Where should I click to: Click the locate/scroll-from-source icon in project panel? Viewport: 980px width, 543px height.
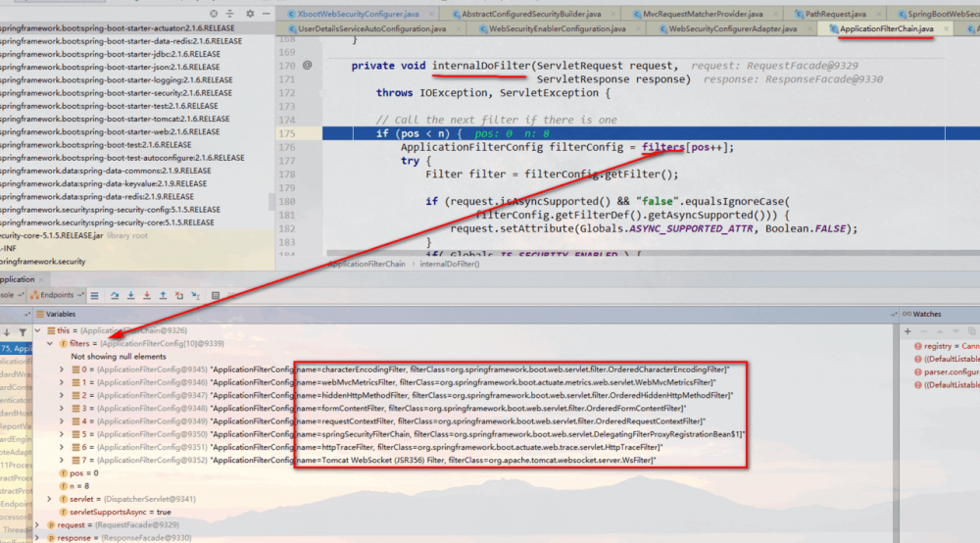coord(214,13)
